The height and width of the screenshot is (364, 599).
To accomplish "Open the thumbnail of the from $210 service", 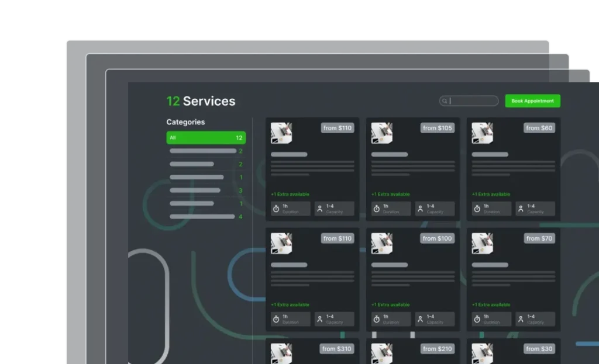I will pyautogui.click(x=381, y=353).
